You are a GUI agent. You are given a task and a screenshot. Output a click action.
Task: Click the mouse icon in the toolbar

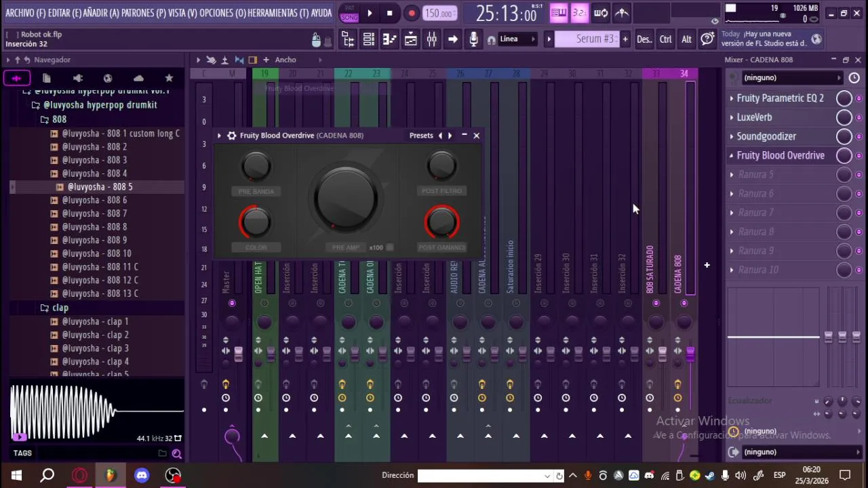[316, 40]
